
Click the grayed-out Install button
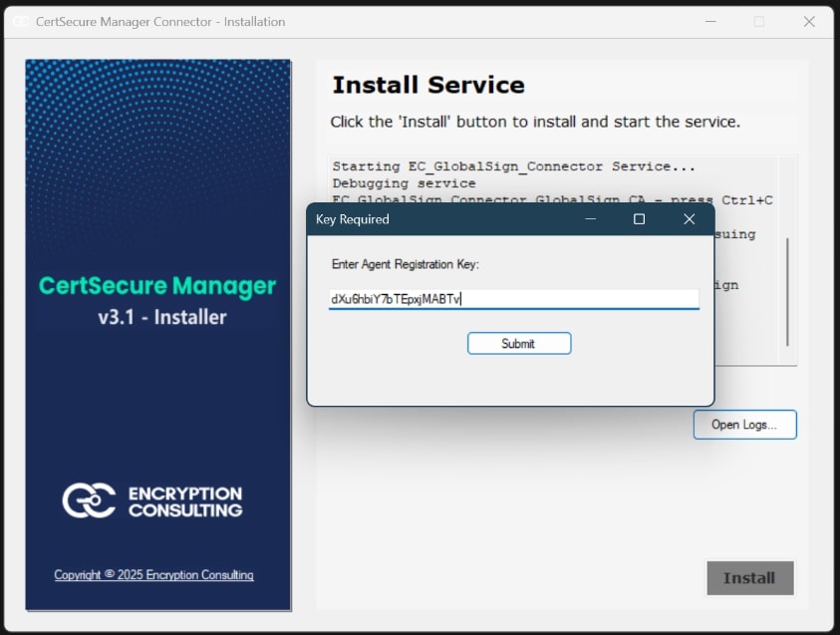(750, 577)
